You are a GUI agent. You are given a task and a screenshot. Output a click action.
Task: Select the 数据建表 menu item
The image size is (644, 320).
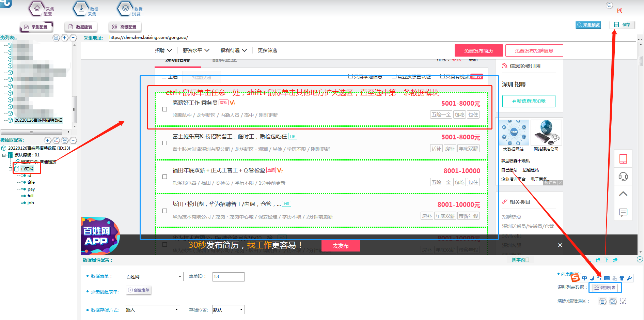click(x=81, y=27)
